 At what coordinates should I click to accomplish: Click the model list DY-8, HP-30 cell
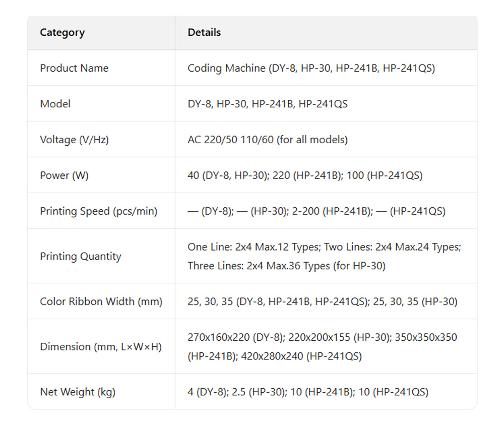(267, 104)
